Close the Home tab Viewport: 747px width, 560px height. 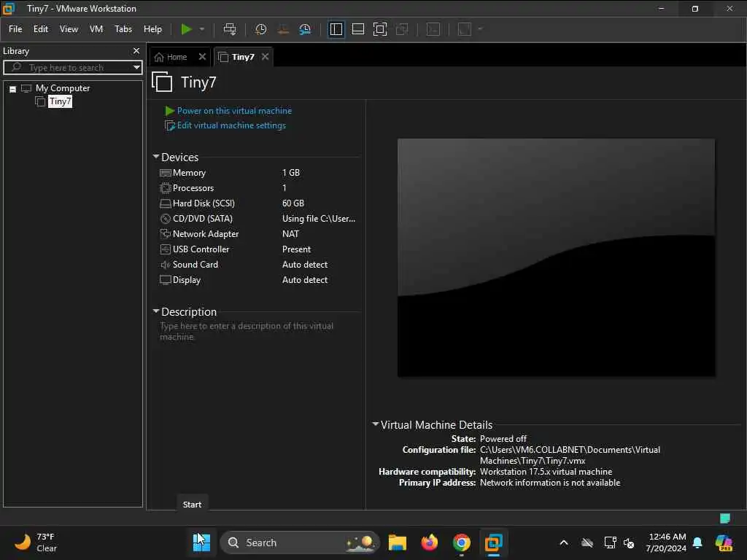tap(203, 57)
